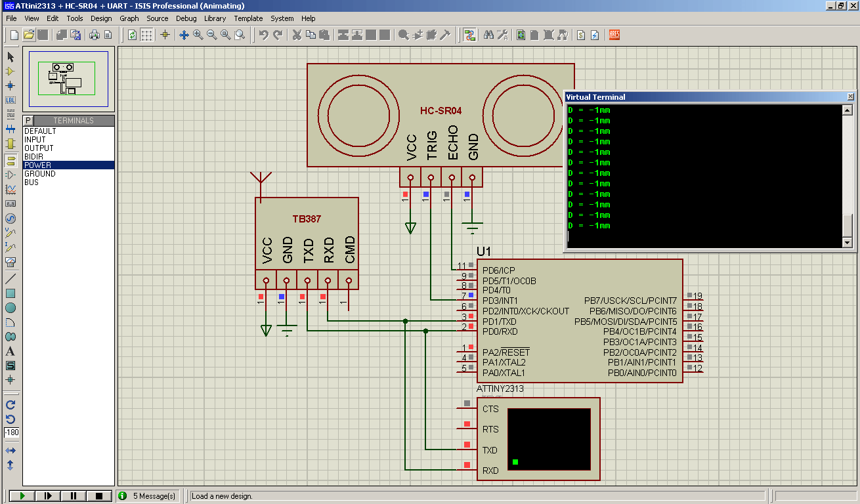The width and height of the screenshot is (860, 504).
Task: Click the binoculars Search and tag icon
Action: [x=488, y=35]
